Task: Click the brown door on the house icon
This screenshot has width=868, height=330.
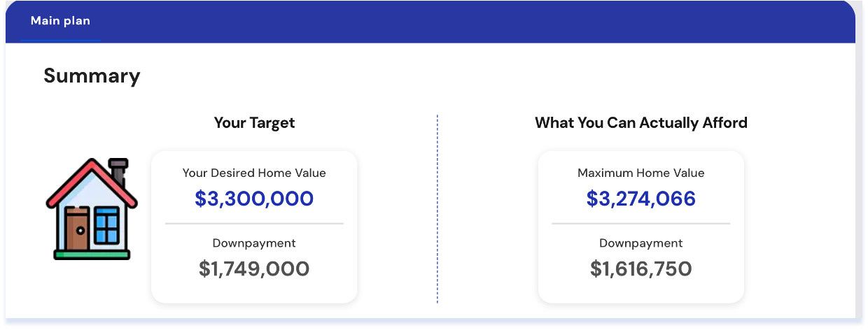Action: point(76,230)
